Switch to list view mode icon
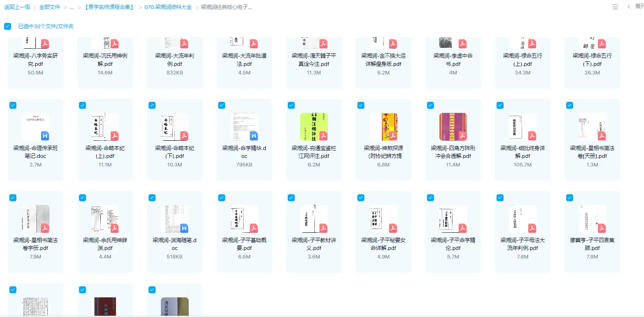Screen dimensions: 644x317 (615, 7)
